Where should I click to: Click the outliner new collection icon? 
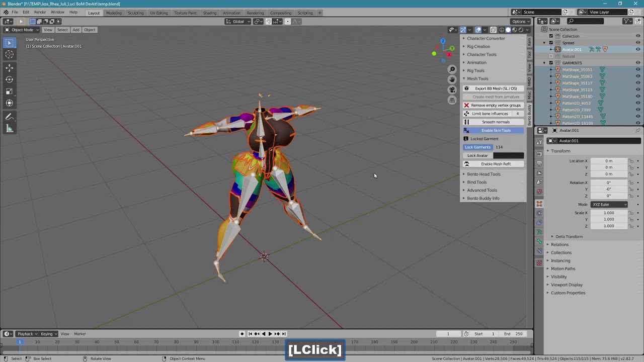637,21
